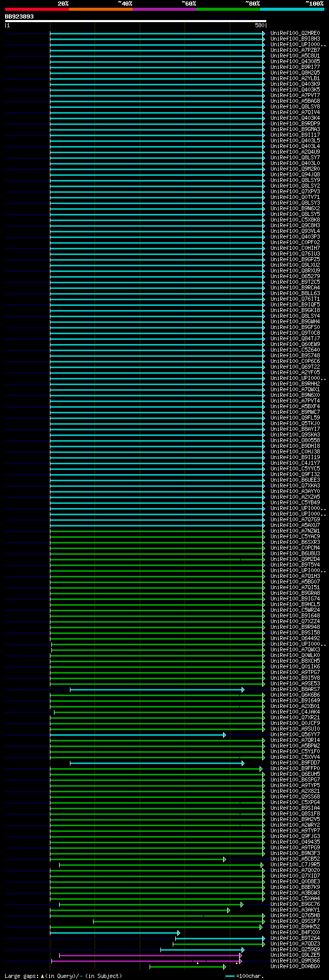Click the UniRef100_Q43085 label
329x980 pixels.
[295, 62]
